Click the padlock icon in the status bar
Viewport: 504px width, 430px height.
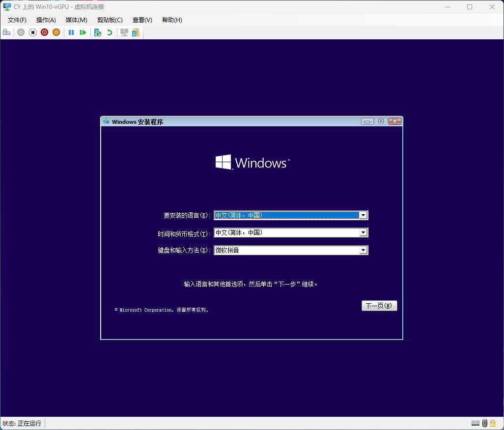pyautogui.click(x=493, y=423)
